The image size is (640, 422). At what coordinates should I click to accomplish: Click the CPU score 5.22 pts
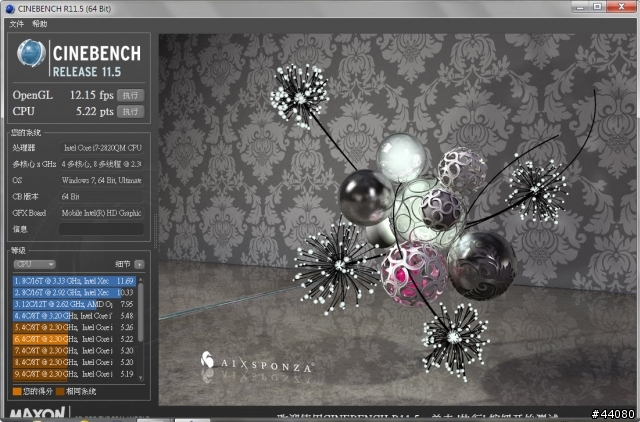pos(95,111)
